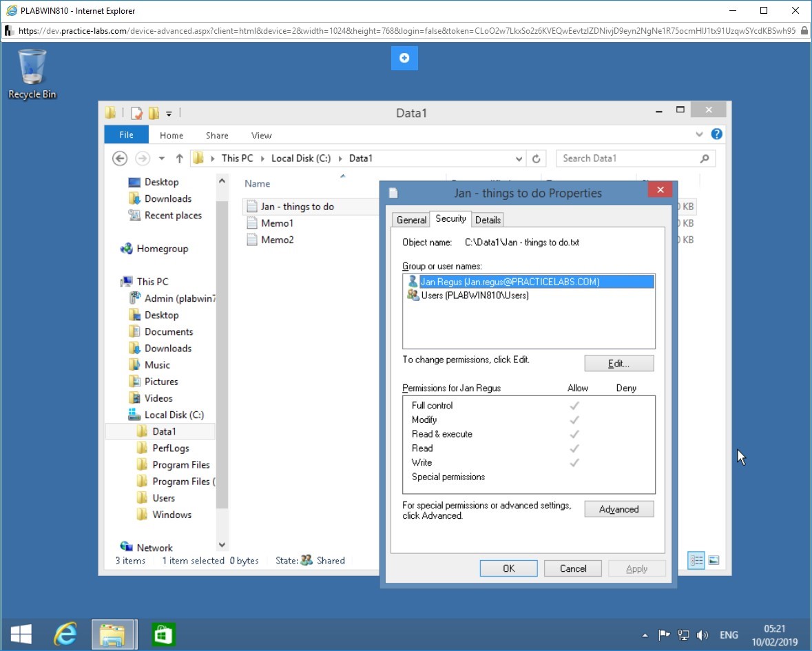Open the Recent locations dropdown arrow

point(162,158)
